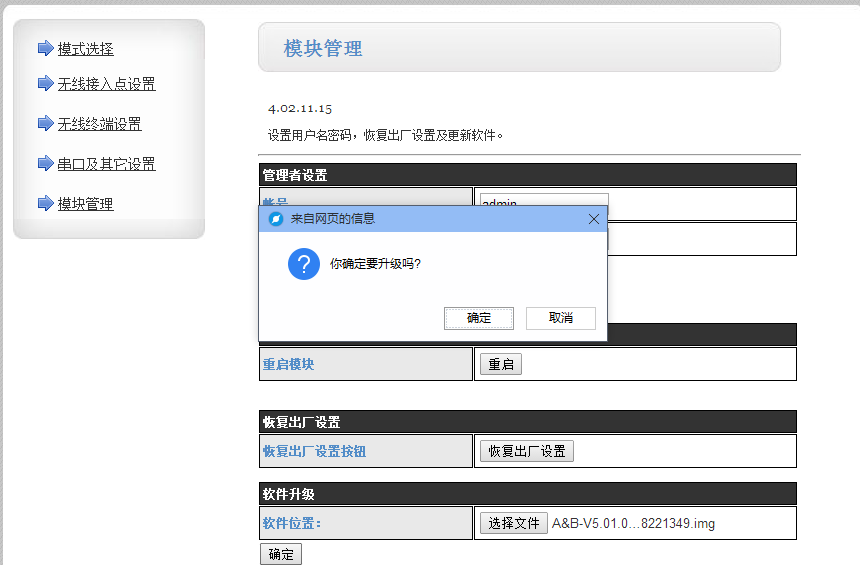Click the arrow icon beside 无线接入点设置
This screenshot has height=565, width=860.
pyautogui.click(x=45, y=84)
